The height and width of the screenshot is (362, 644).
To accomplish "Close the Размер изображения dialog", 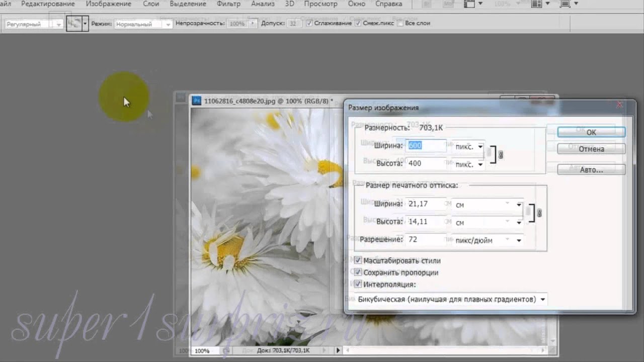I will click(619, 105).
